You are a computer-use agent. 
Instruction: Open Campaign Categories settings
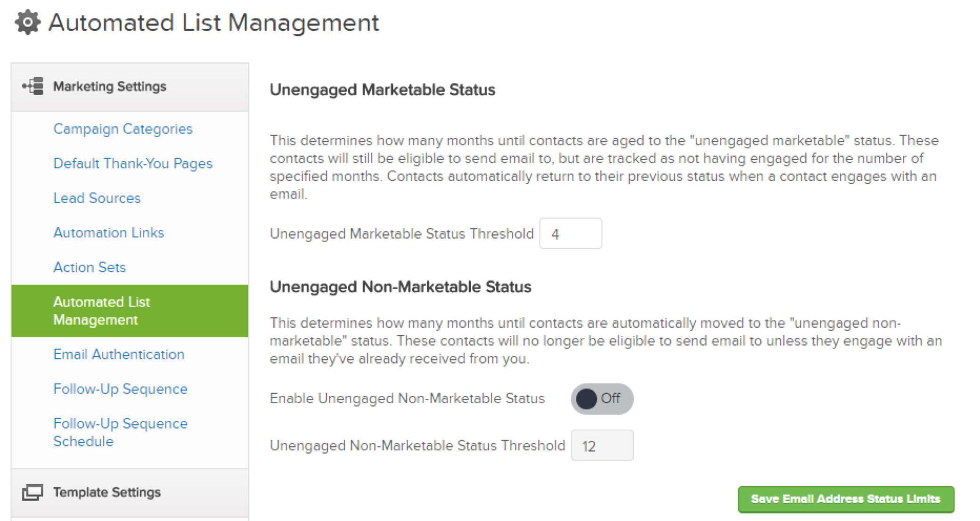123,129
